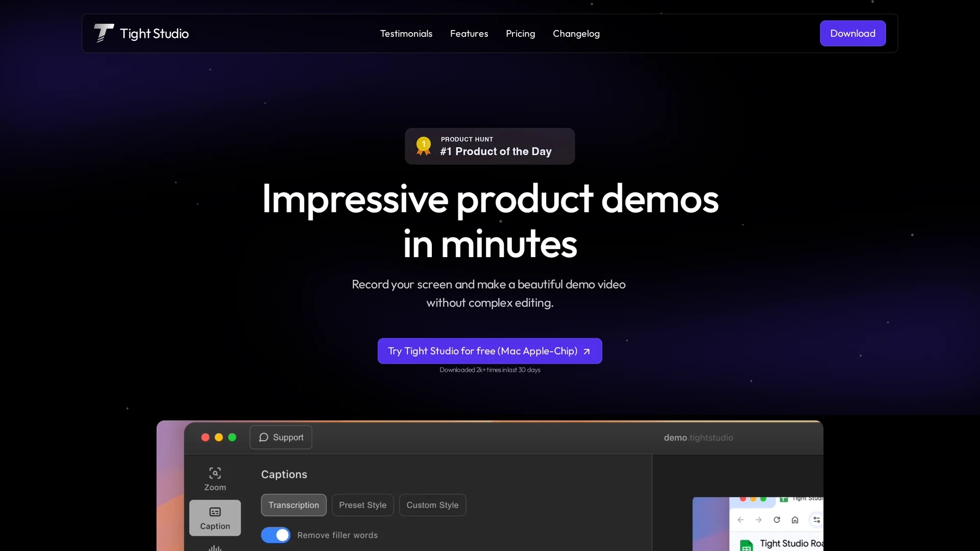Toggle Remove filler words switch
Screen dimensions: 980x551
(276, 535)
